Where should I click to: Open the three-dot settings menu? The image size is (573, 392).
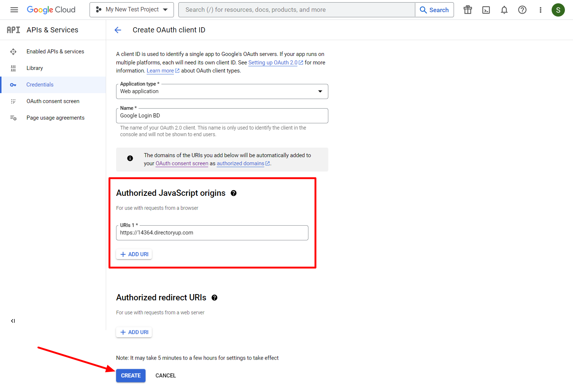[x=540, y=10]
